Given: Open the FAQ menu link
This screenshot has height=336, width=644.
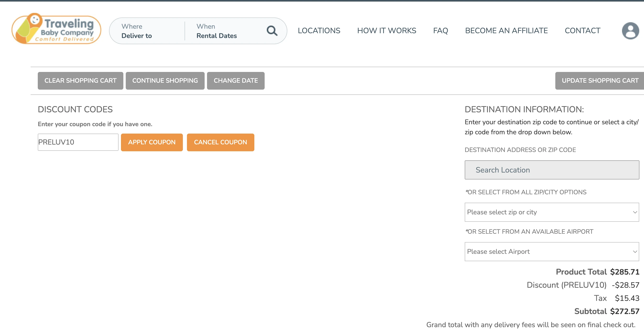Looking at the screenshot, I should tap(441, 31).
